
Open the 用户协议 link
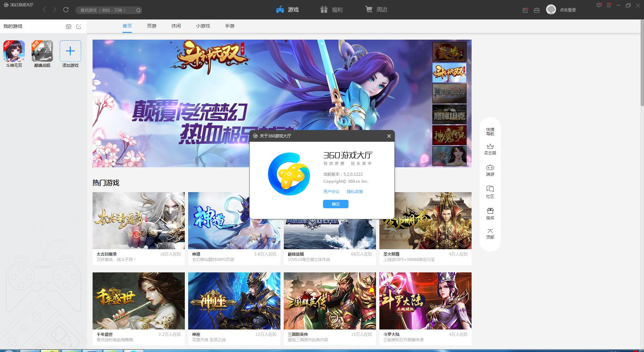(331, 192)
